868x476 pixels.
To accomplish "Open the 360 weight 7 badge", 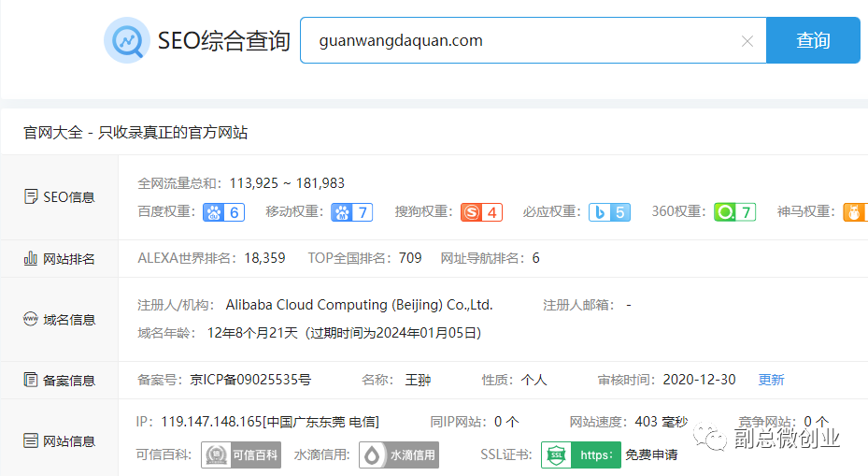I will point(734,212).
